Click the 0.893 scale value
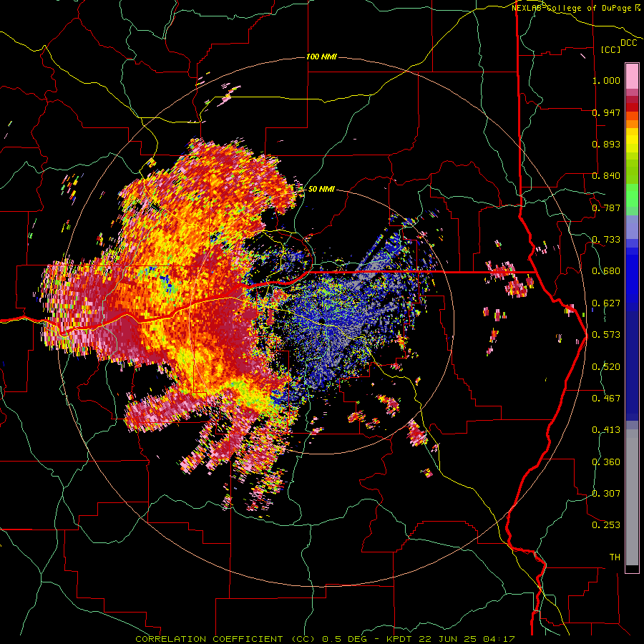 click(x=606, y=144)
